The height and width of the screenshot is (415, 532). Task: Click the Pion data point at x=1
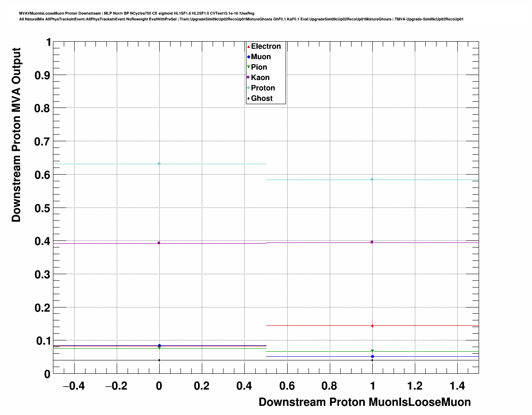(372, 351)
